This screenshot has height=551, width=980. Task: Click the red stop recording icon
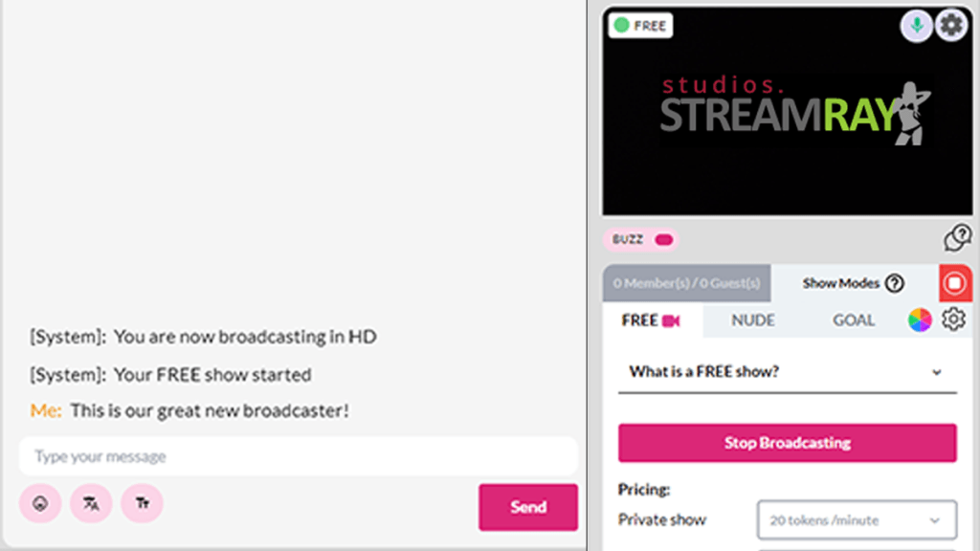[955, 283]
